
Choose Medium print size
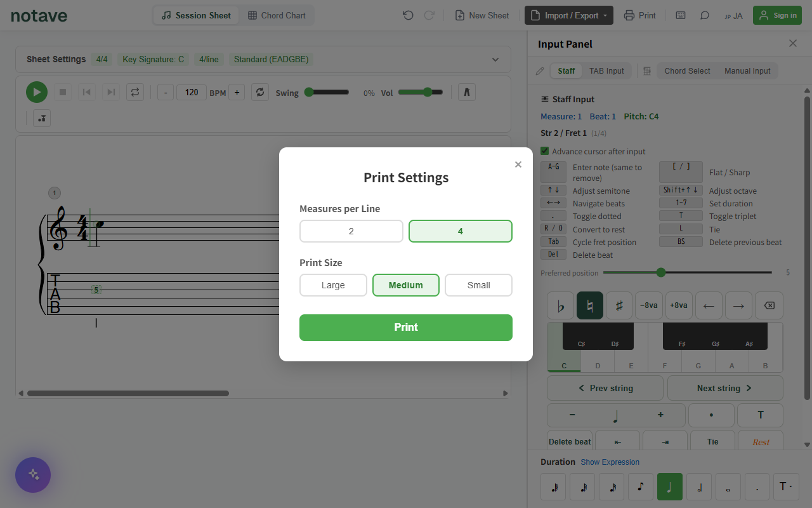coord(406,285)
